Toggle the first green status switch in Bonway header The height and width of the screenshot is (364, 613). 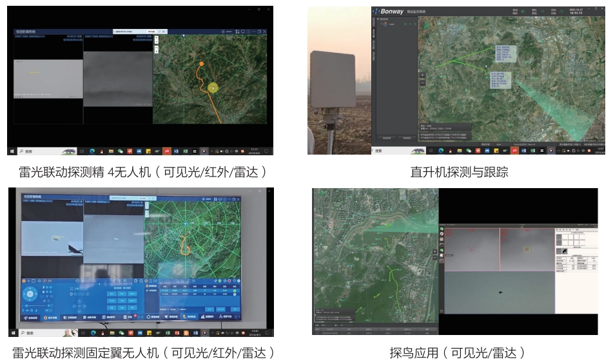click(x=524, y=11)
